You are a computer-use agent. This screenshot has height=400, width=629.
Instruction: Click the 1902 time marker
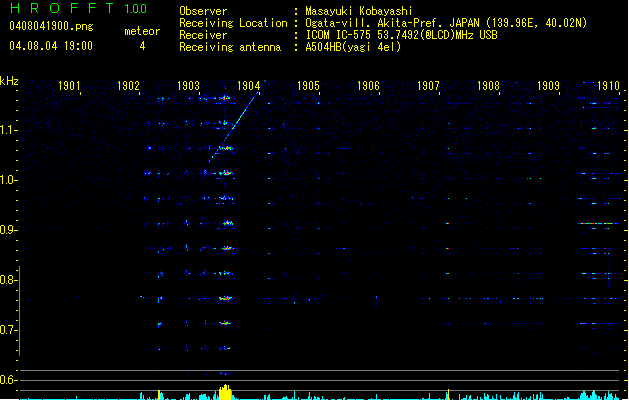[x=128, y=86]
